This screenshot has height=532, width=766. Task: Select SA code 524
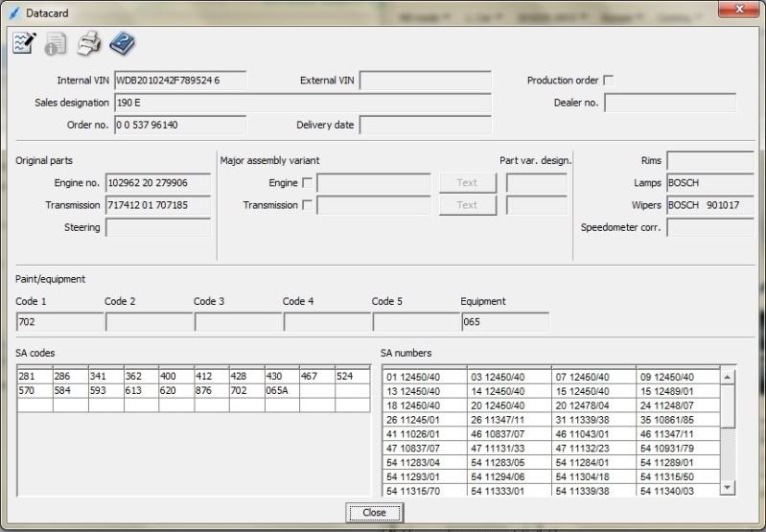[x=352, y=376]
